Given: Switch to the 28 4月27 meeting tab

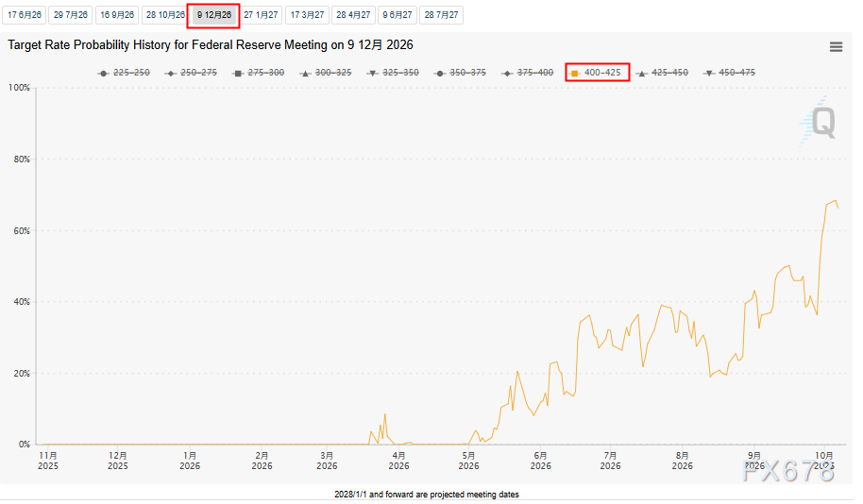Looking at the screenshot, I should coord(353,15).
